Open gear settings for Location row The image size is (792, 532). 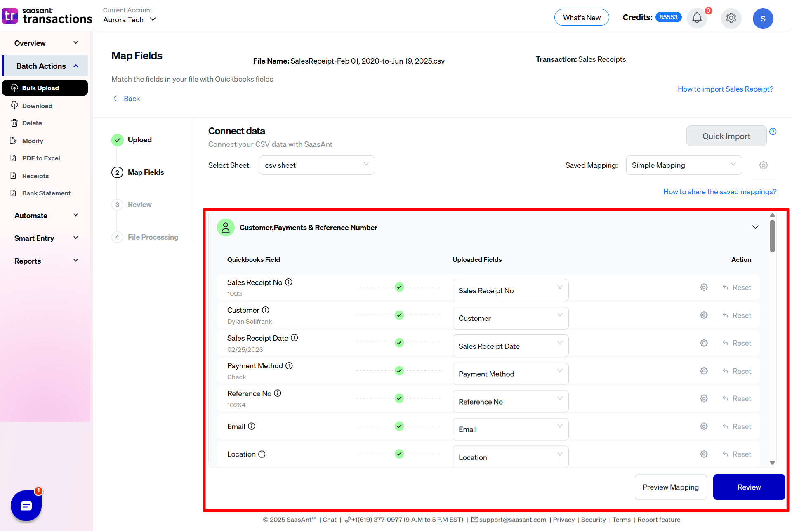point(704,454)
